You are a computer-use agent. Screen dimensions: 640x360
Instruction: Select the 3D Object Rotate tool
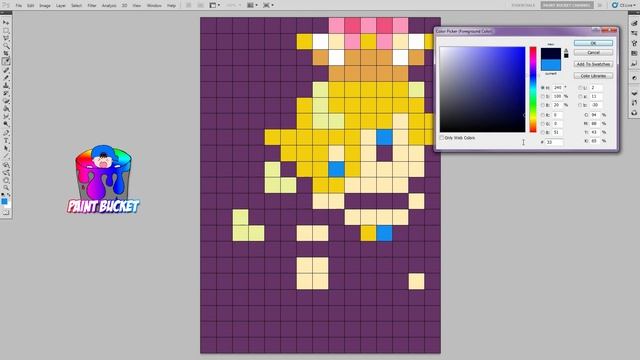[6, 165]
